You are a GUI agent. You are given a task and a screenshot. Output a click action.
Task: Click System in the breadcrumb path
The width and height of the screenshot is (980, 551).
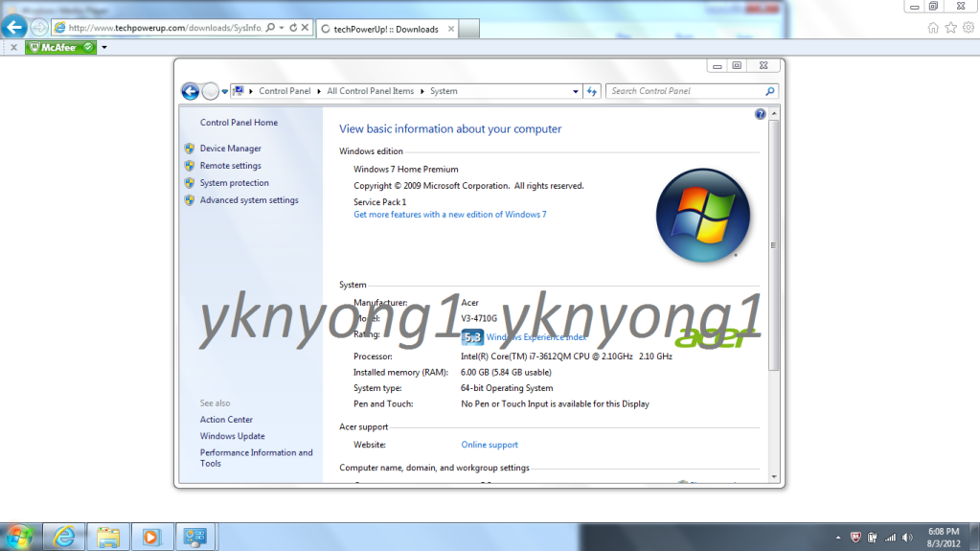444,91
